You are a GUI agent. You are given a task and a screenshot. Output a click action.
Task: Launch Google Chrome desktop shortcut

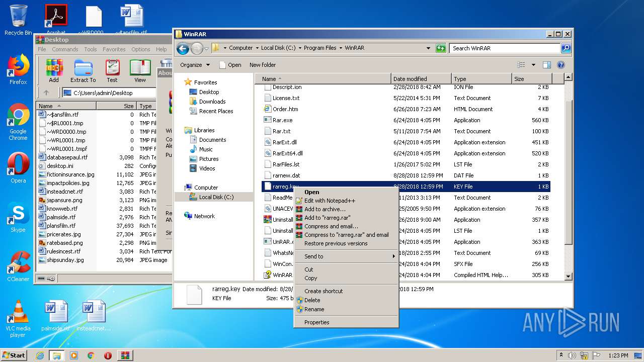18,122
